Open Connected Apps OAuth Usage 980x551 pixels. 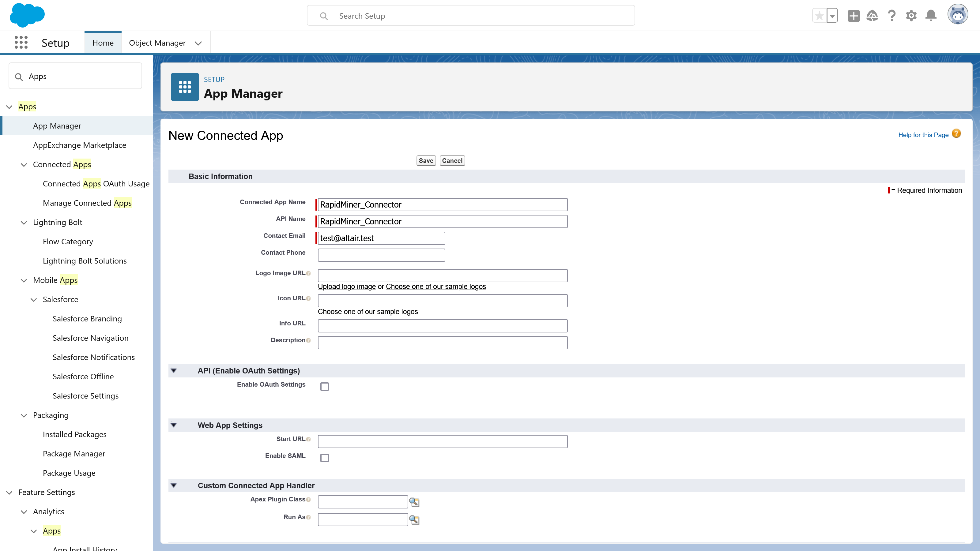96,183
